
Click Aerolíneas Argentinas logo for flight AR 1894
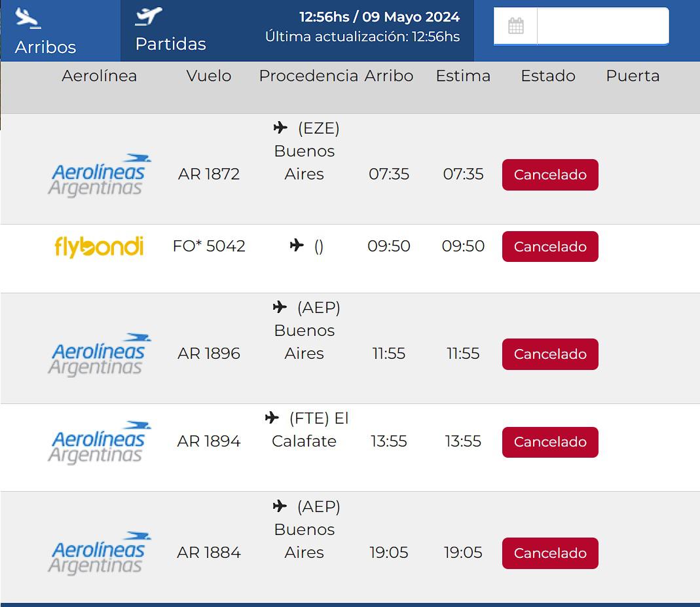(99, 442)
